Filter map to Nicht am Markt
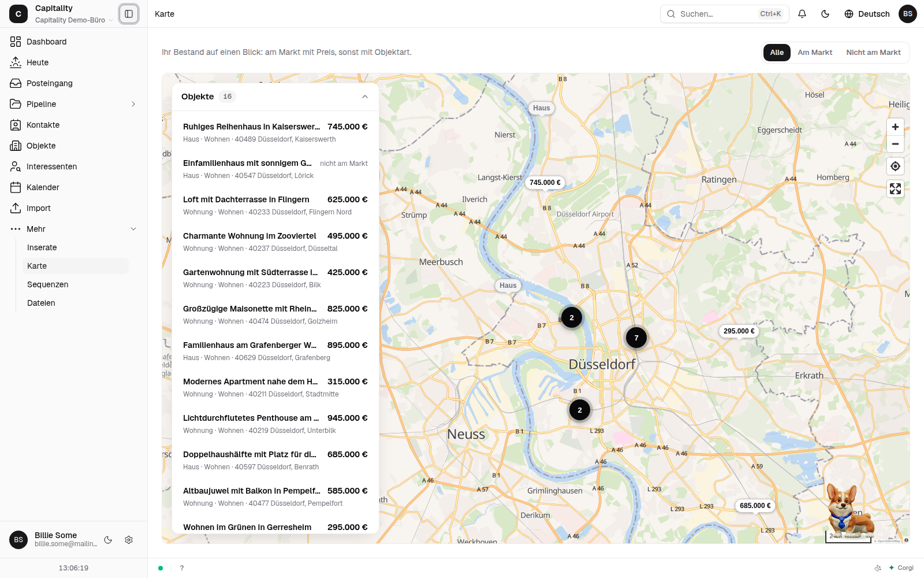The width and height of the screenshot is (924, 578). 873,53
